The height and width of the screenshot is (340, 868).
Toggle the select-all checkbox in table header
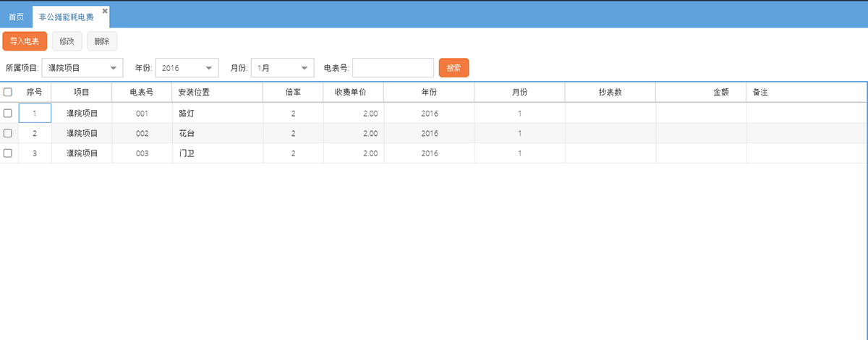click(8, 93)
